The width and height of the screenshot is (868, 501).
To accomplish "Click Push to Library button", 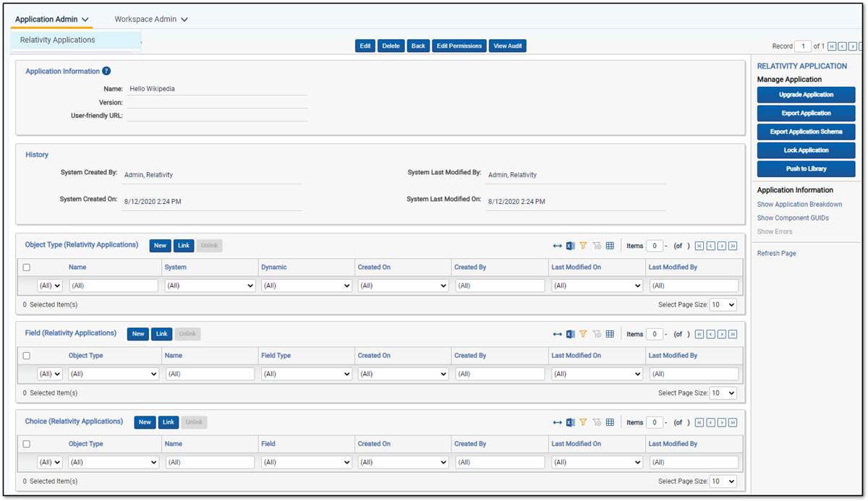I will [x=806, y=168].
